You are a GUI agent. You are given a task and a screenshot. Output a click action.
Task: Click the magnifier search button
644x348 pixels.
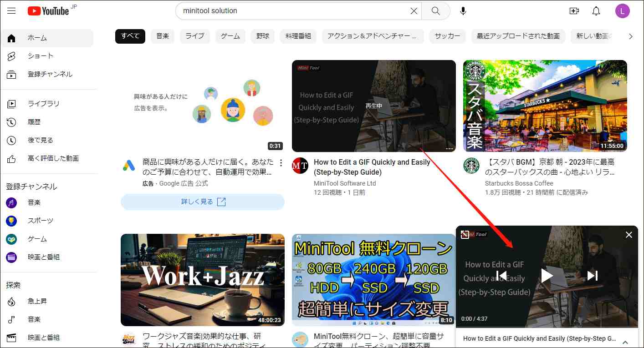coord(436,11)
